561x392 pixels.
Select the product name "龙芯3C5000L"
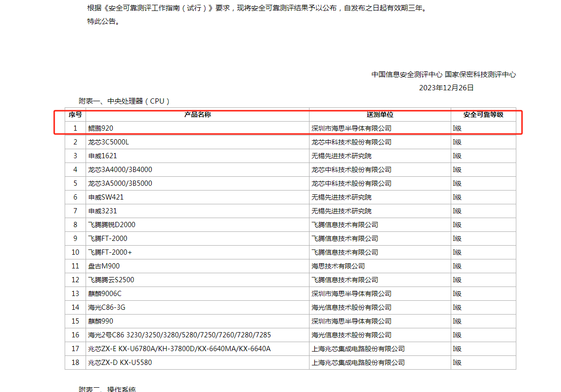[x=108, y=142]
